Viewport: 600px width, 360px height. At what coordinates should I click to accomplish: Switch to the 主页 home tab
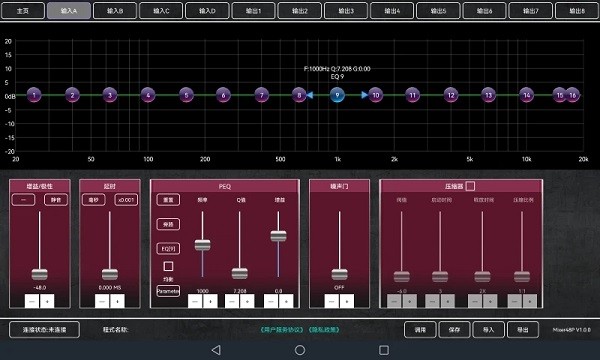click(23, 11)
